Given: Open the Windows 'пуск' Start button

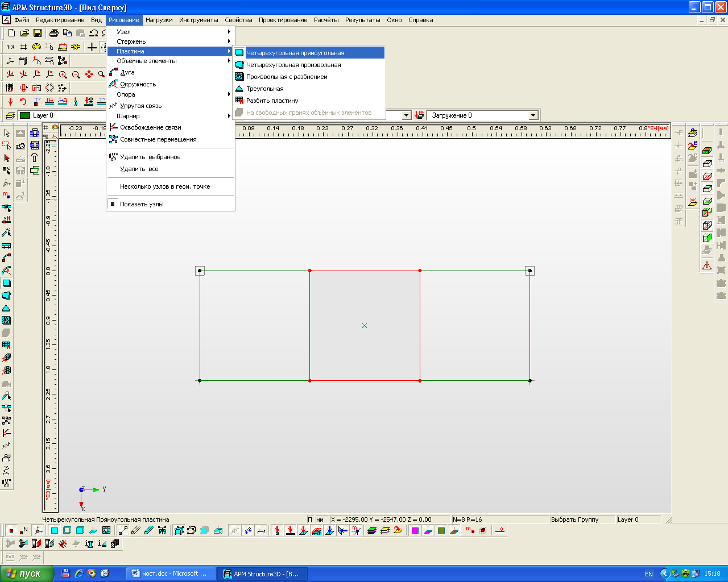Looking at the screenshot, I should pyautogui.click(x=26, y=573).
